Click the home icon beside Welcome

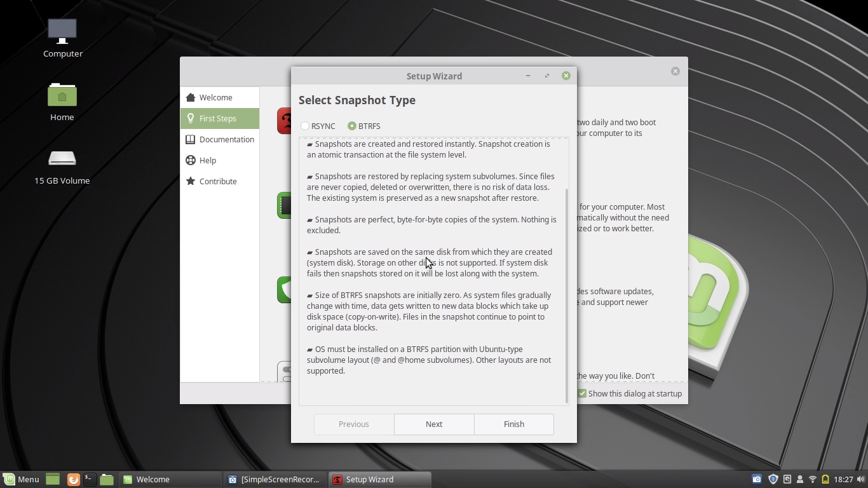[x=191, y=97]
